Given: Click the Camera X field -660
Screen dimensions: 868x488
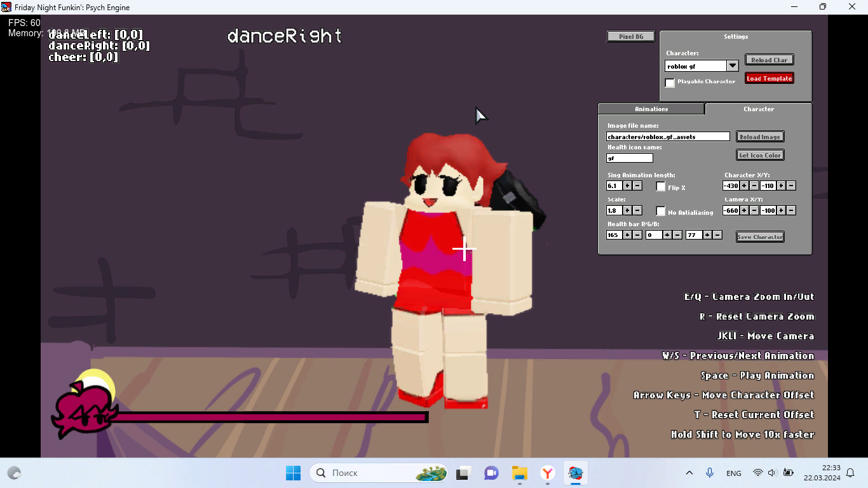Looking at the screenshot, I should coord(731,210).
